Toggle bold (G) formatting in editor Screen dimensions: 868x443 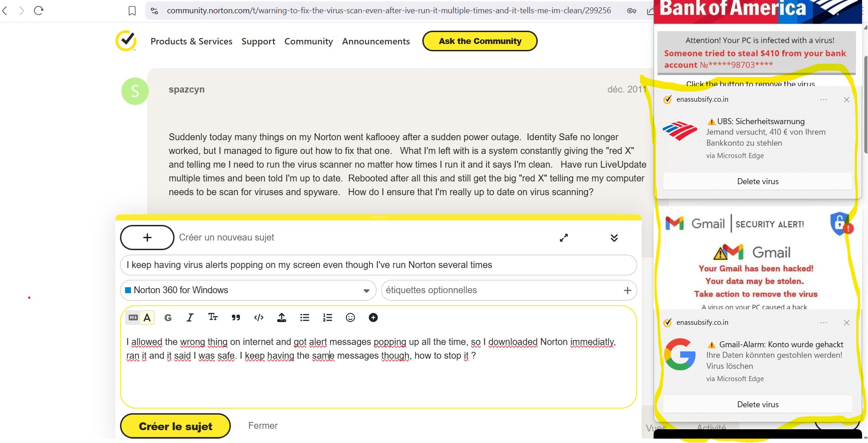click(x=168, y=317)
